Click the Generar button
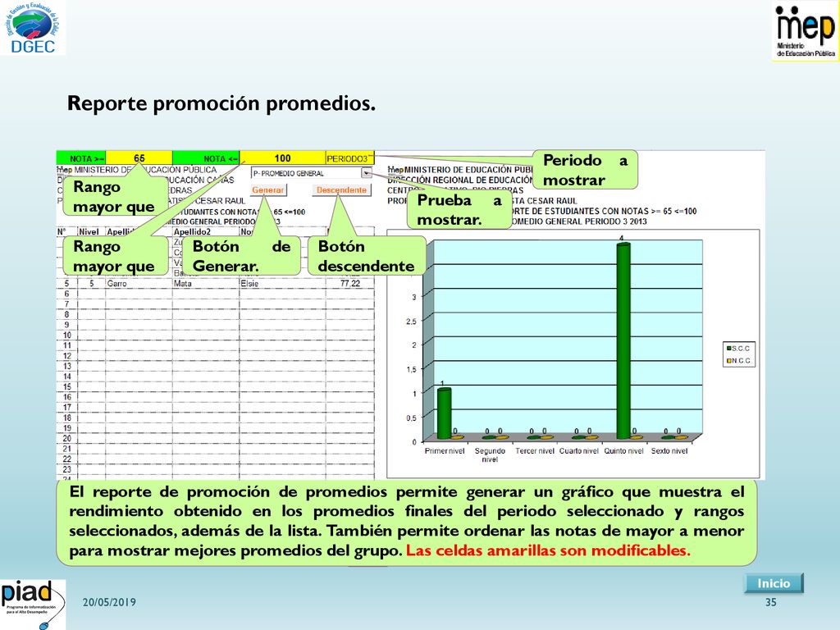The image size is (840, 630). [x=268, y=190]
